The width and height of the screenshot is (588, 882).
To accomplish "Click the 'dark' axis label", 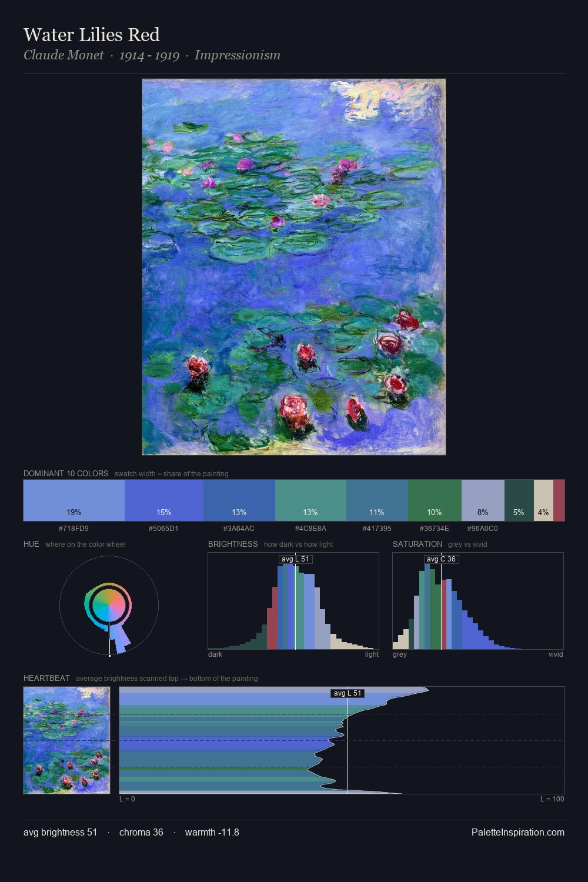I will click(215, 654).
